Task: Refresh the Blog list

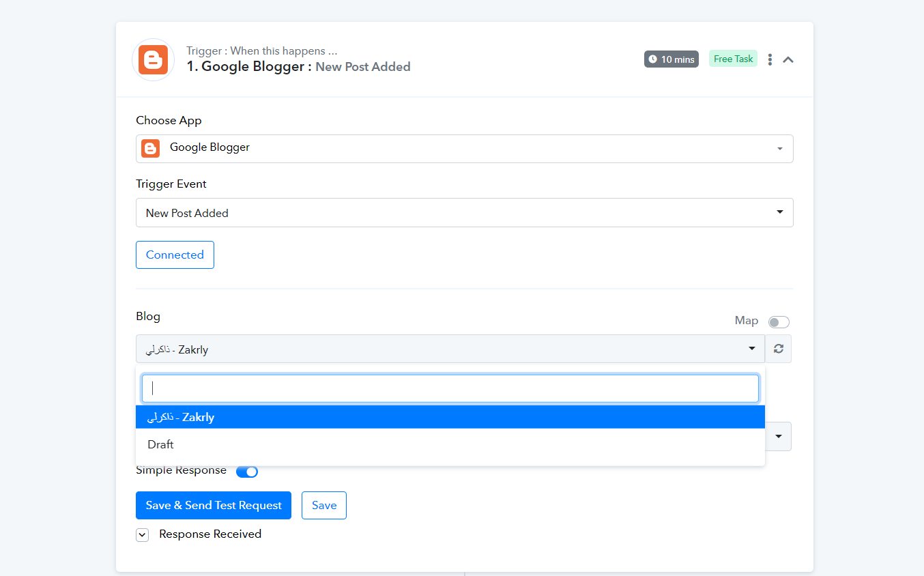Action: (779, 349)
